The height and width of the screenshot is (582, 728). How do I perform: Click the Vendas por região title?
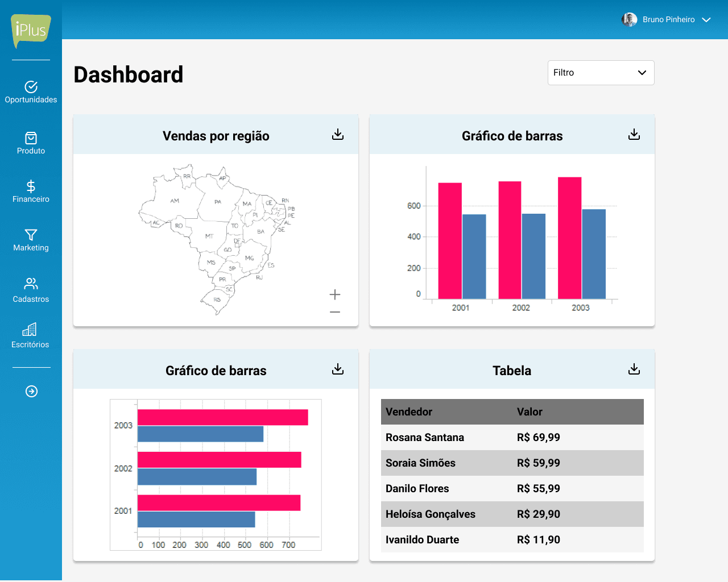coord(216,136)
